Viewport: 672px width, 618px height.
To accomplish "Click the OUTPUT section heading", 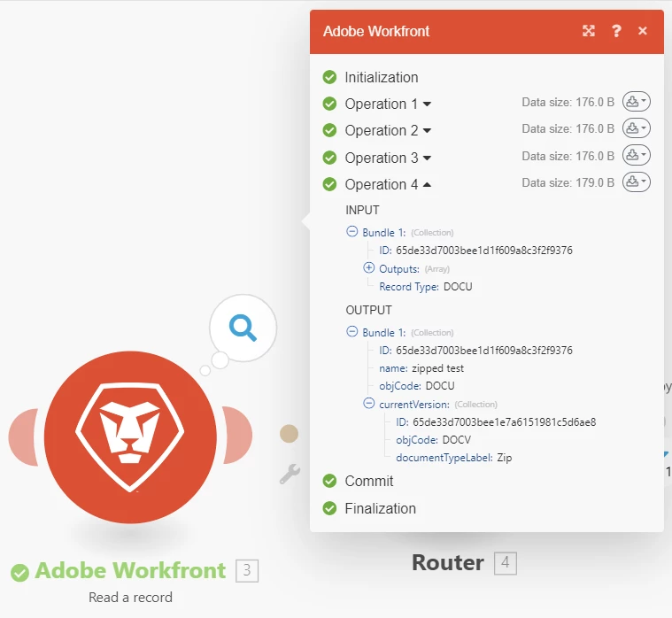I will [368, 310].
